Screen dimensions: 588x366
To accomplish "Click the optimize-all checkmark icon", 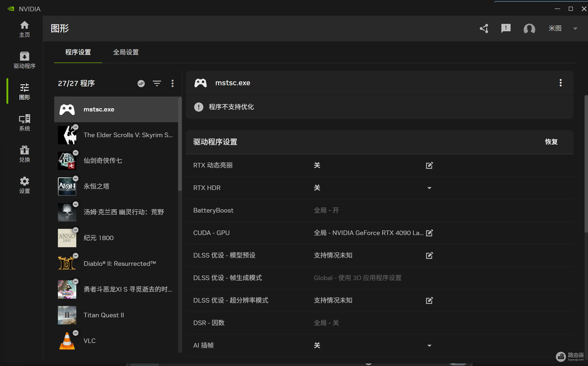I will 141,83.
